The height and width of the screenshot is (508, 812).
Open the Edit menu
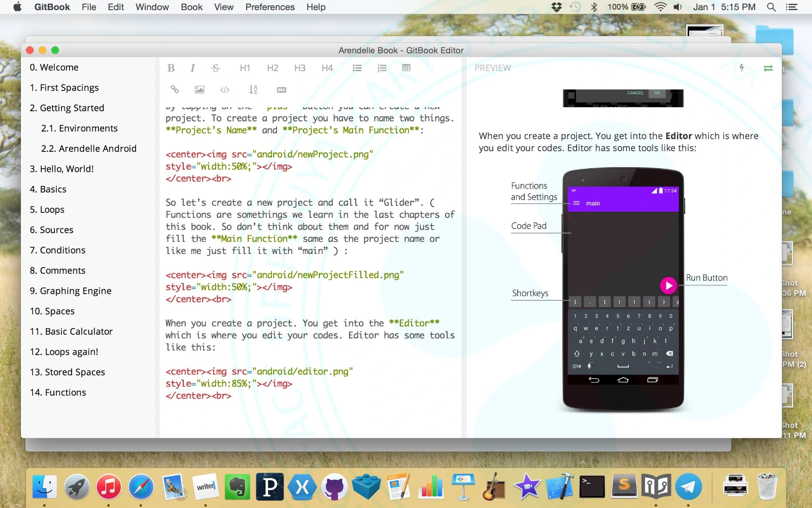[116, 7]
